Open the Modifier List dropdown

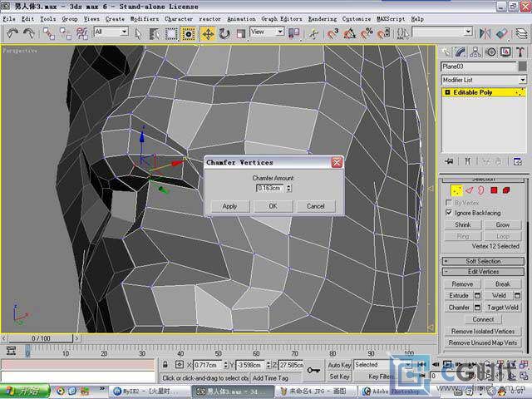point(522,80)
